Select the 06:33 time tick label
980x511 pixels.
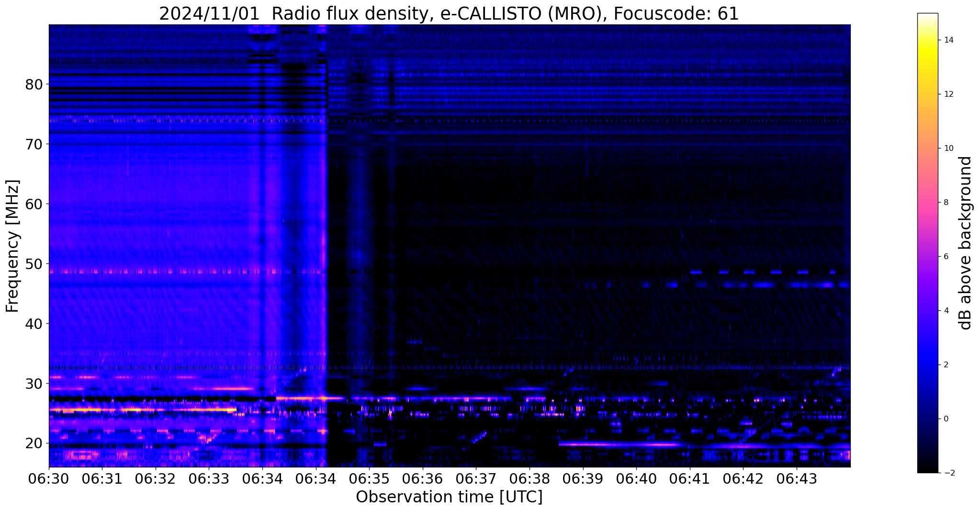pos(209,478)
